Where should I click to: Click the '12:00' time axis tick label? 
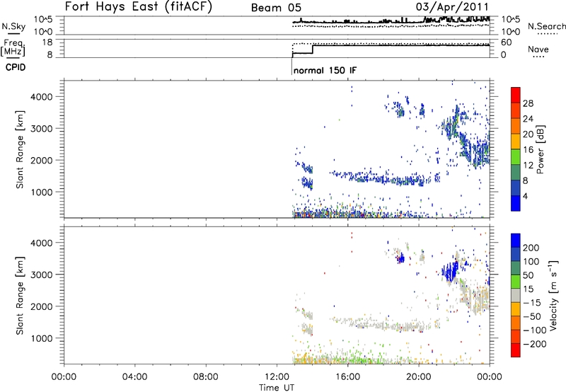tap(277, 377)
